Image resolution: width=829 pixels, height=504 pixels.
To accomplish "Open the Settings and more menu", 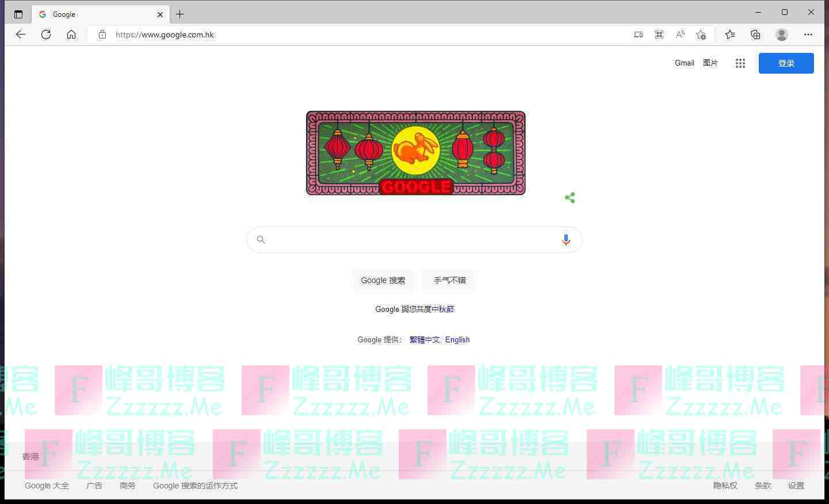I will (808, 35).
